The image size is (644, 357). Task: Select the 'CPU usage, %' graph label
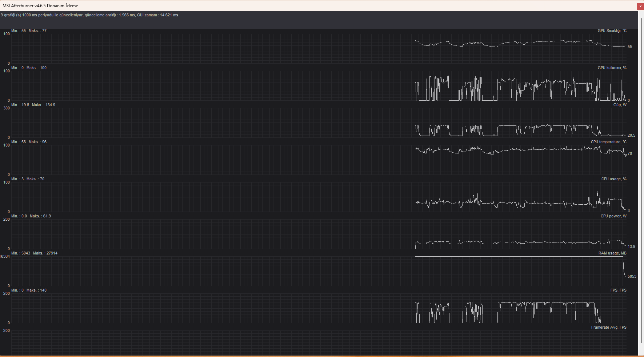click(x=614, y=179)
